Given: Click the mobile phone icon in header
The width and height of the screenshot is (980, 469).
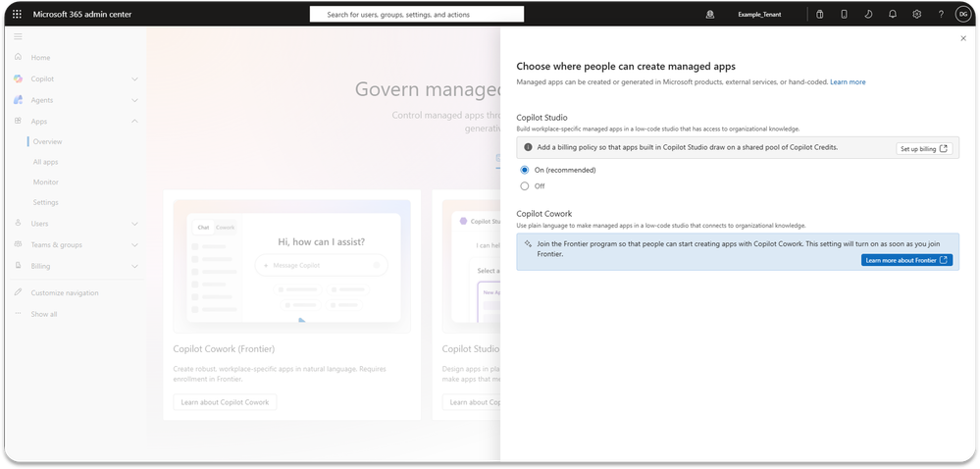Looking at the screenshot, I should tap(844, 15).
